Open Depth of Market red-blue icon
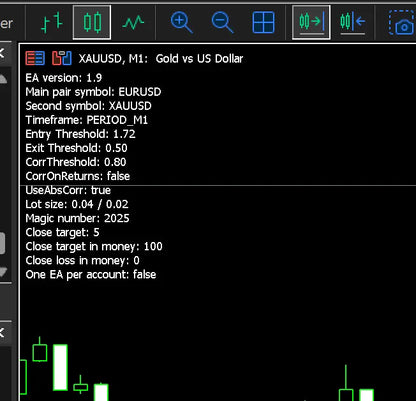The width and height of the screenshot is (416, 401). pos(35,58)
